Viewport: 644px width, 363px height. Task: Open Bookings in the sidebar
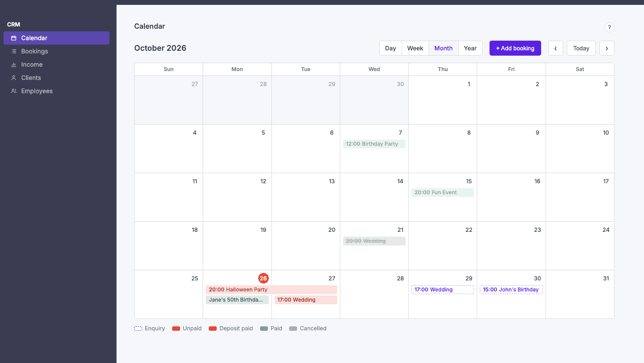(x=56, y=51)
